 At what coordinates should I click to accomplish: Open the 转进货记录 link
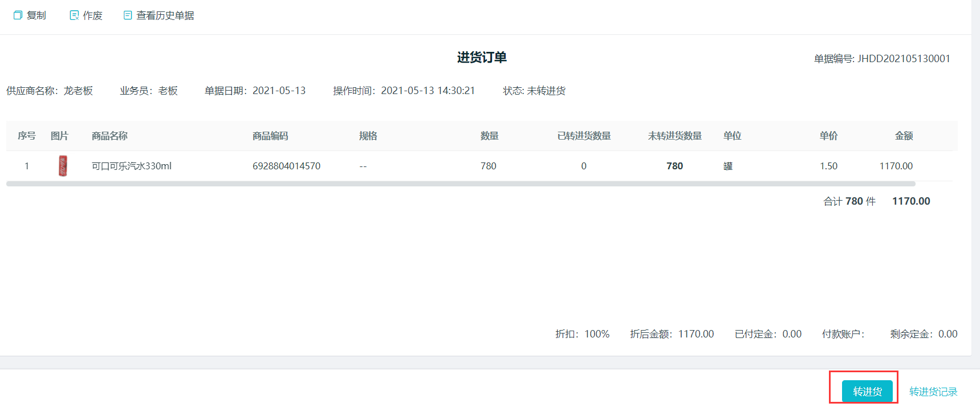[933, 392]
